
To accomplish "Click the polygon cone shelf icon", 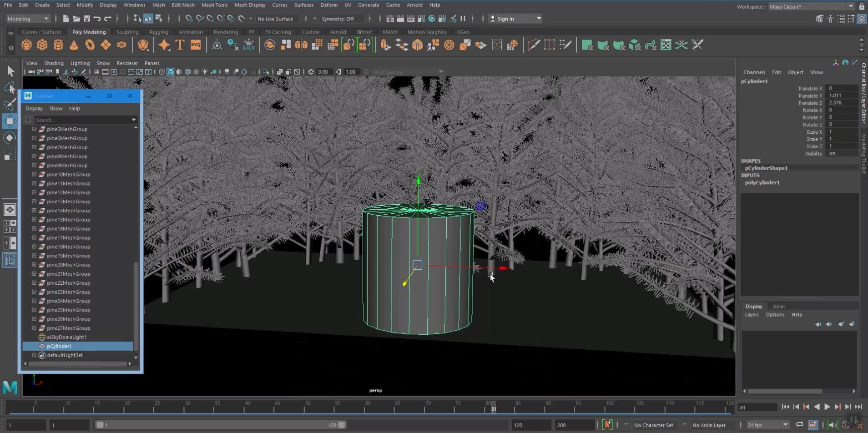I will click(x=74, y=45).
